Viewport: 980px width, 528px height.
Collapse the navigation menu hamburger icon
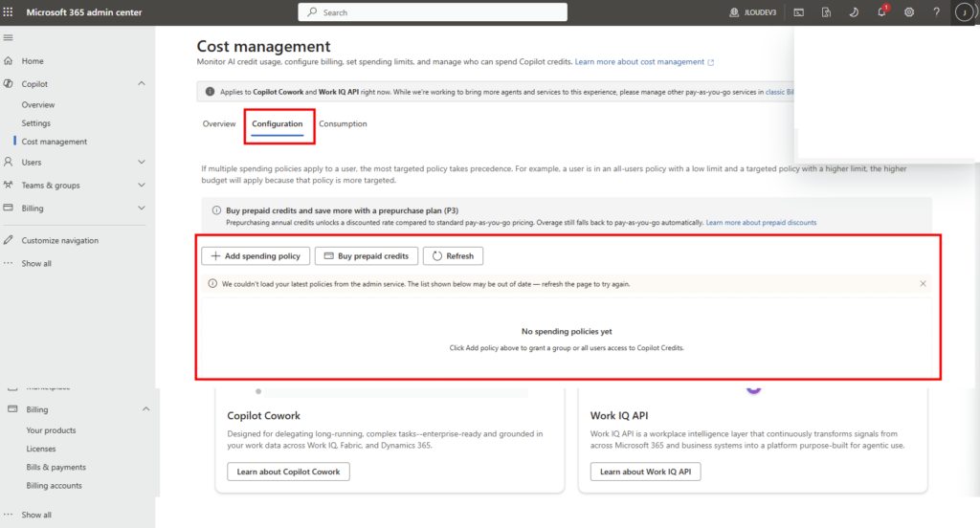coord(8,37)
